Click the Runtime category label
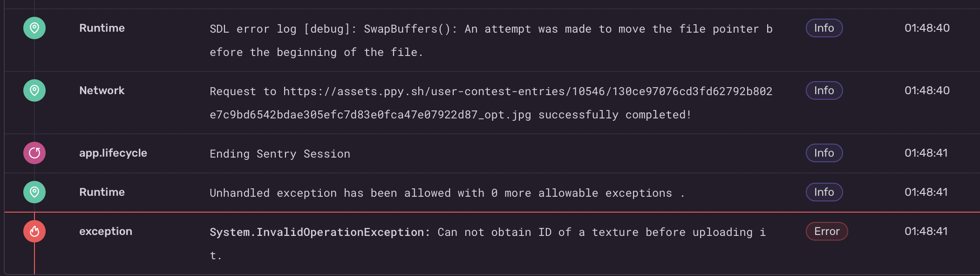This screenshot has height=276, width=980. click(x=102, y=28)
